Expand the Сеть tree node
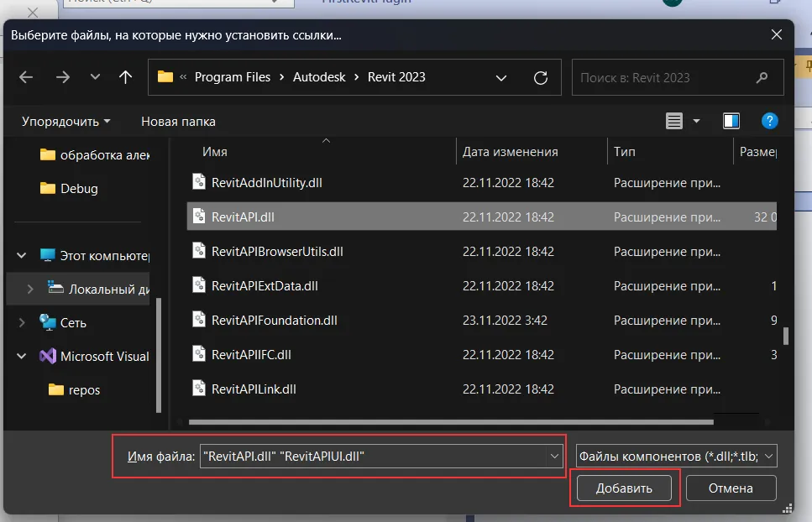Screen dimensions: 812x522 (x=21, y=322)
